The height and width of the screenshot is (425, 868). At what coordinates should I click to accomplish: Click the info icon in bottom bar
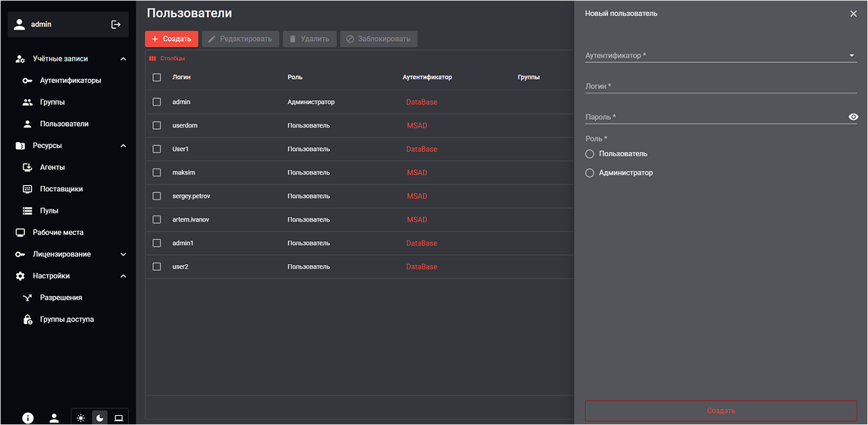click(28, 417)
